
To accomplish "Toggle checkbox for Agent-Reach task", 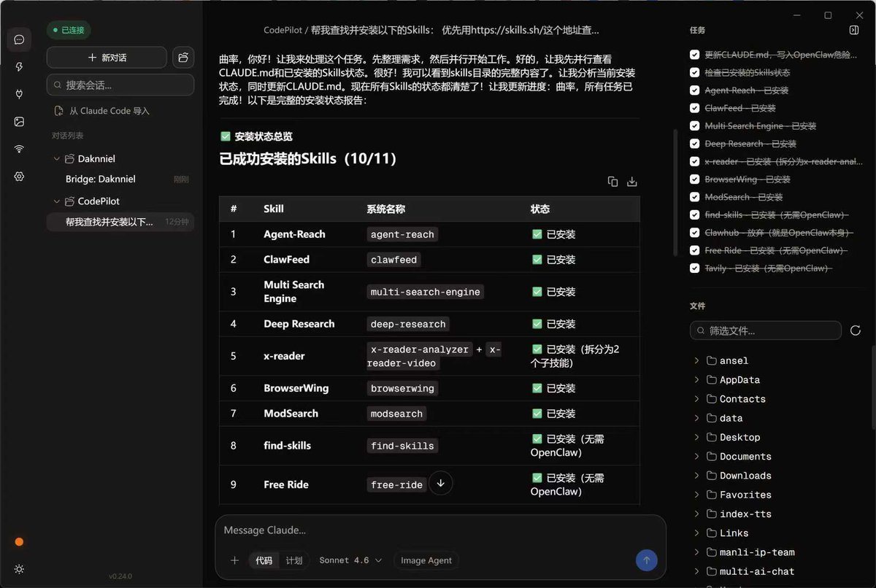I will 695,90.
